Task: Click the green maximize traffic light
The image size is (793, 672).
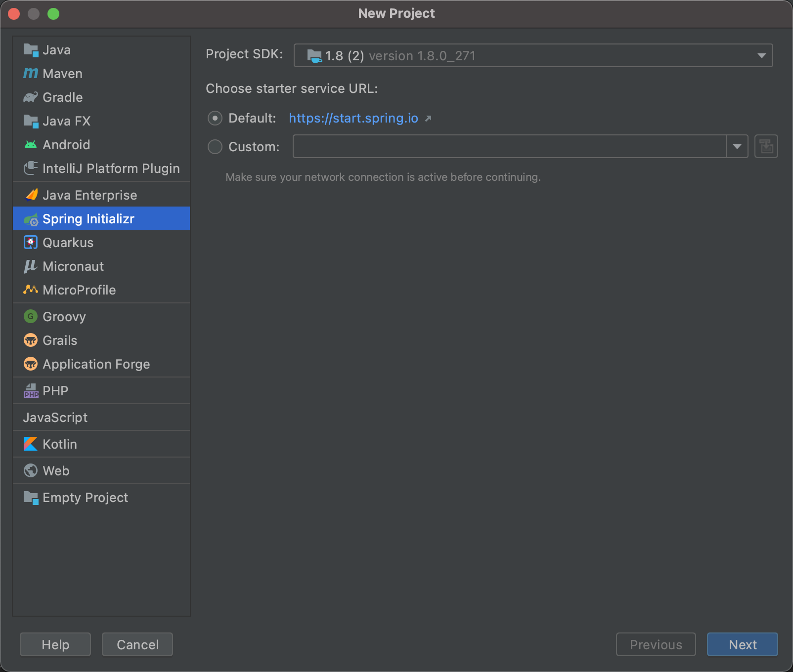Action: [x=53, y=13]
